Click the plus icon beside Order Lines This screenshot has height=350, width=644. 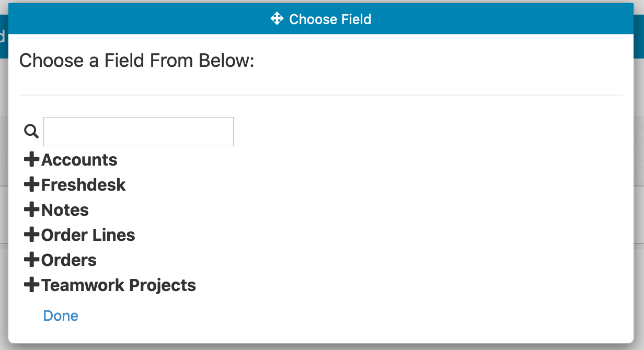click(32, 235)
